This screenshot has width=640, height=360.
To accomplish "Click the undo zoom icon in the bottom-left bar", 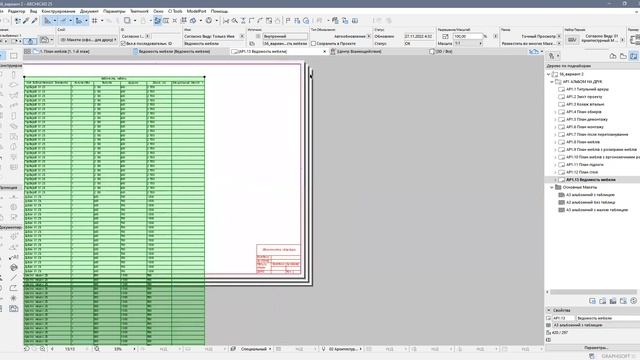I will 27,349.
